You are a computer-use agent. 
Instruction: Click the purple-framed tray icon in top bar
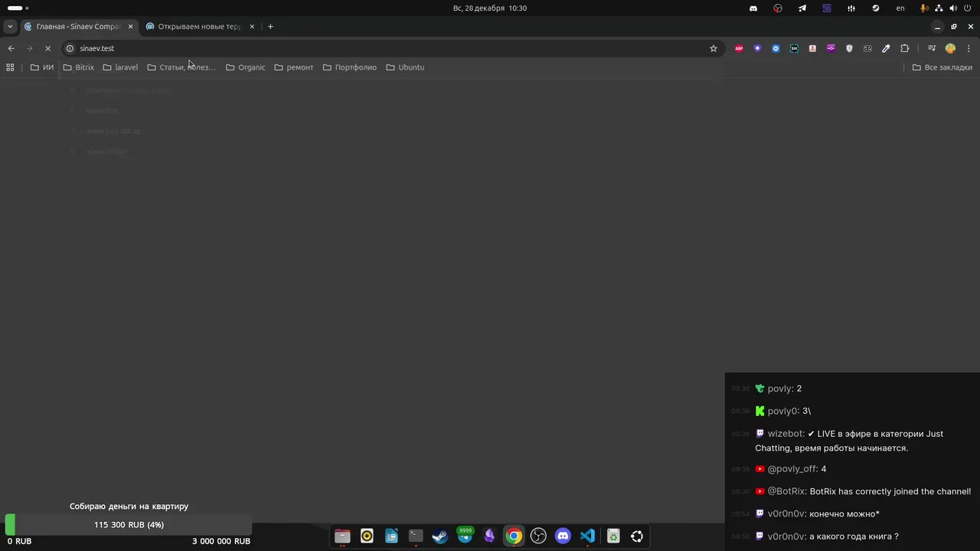point(827,8)
